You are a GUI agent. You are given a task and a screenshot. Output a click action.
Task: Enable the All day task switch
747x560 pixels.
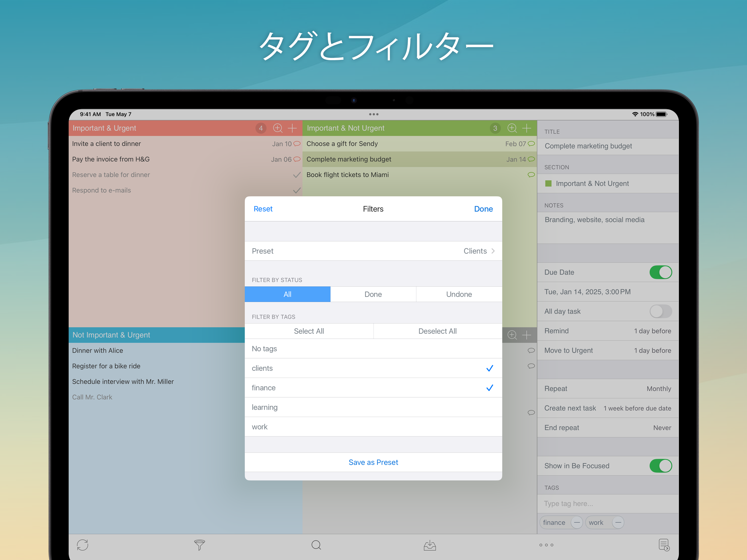tap(660, 311)
